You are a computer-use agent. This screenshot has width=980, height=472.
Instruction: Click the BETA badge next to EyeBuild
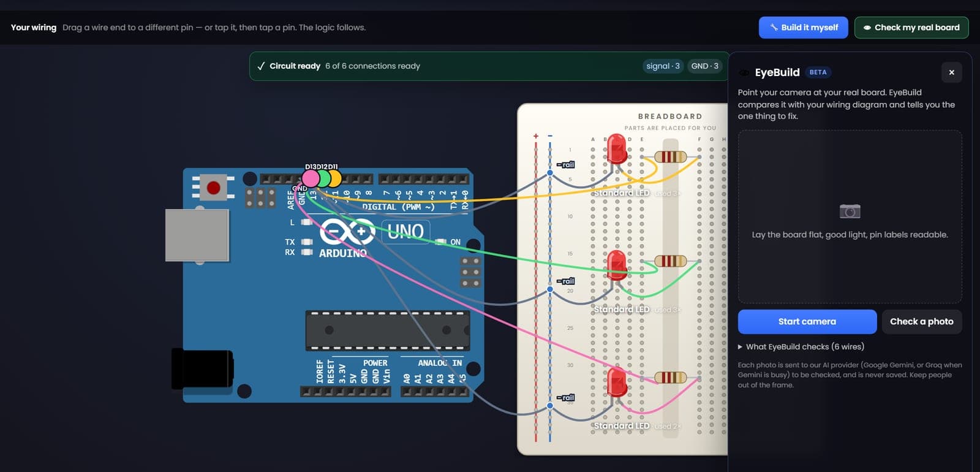click(818, 72)
